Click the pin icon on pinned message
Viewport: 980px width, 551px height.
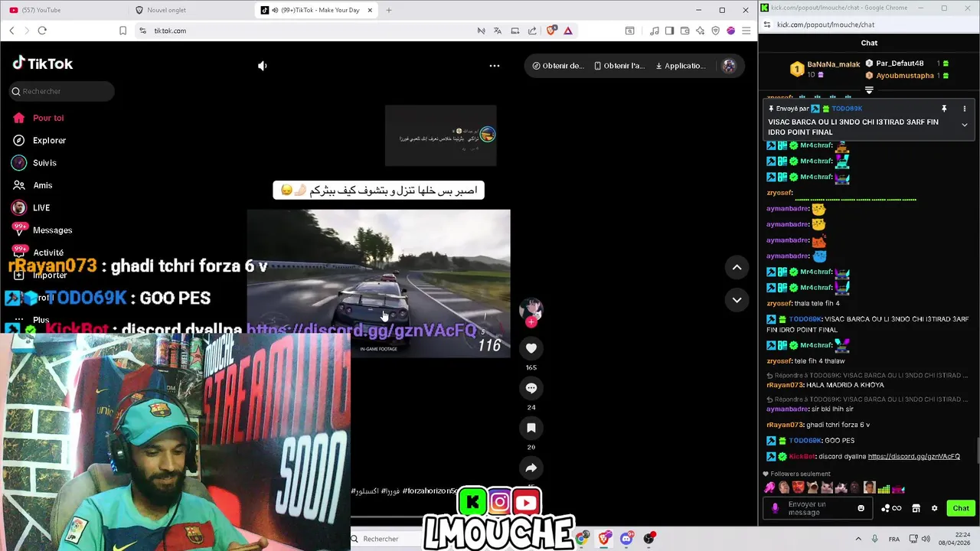944,109
